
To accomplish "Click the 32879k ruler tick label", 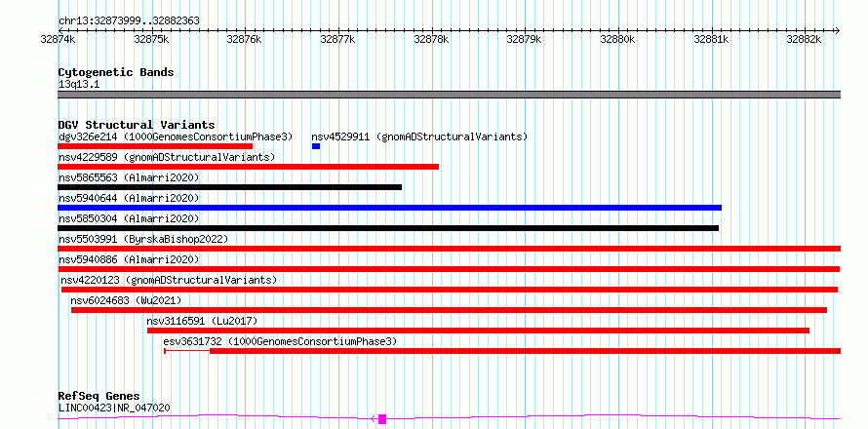I will 525,40.
